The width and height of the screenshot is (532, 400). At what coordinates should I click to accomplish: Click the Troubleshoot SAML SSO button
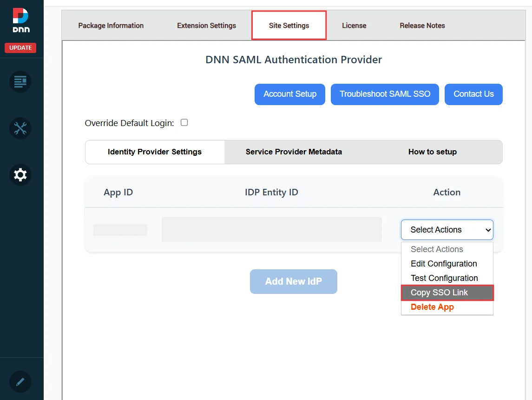pos(385,94)
